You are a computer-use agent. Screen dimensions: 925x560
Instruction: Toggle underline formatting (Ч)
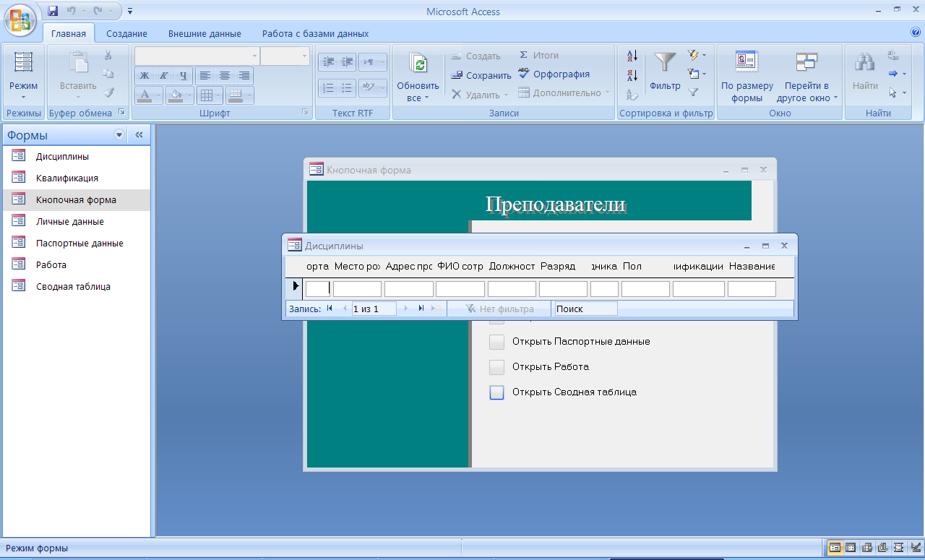(184, 75)
